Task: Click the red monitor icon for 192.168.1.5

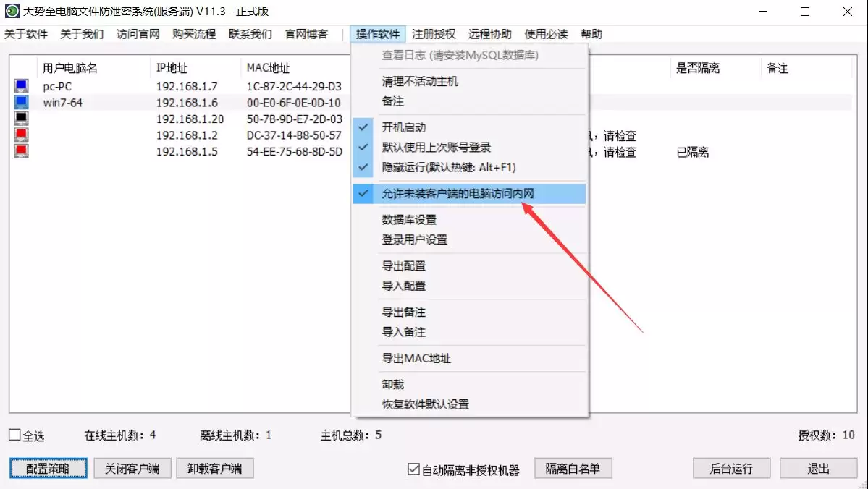Action: [x=21, y=151]
